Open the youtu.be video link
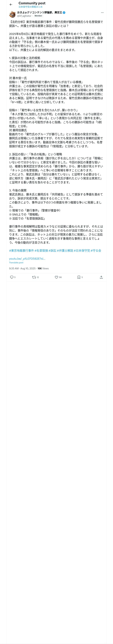 (27, 258)
